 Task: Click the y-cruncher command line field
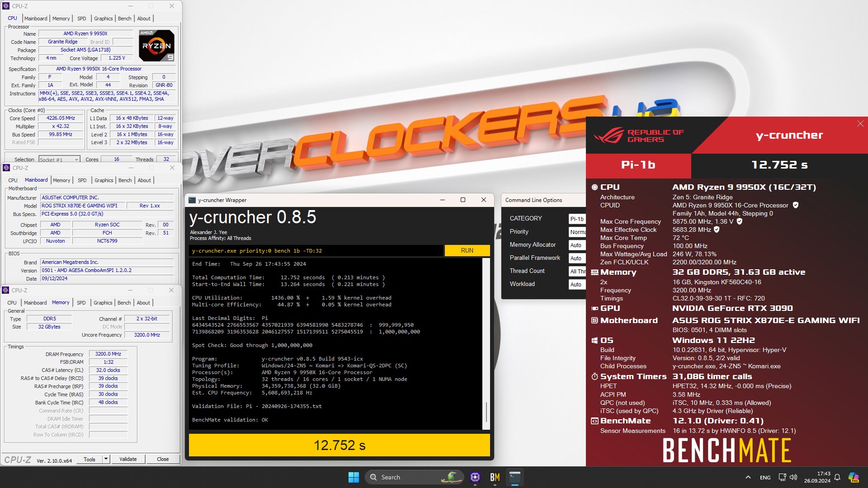pyautogui.click(x=316, y=251)
